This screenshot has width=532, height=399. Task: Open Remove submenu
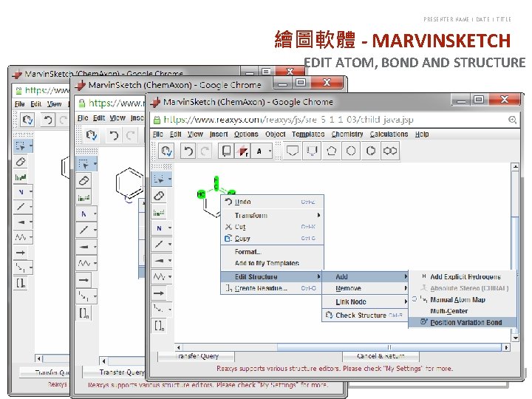click(365, 288)
